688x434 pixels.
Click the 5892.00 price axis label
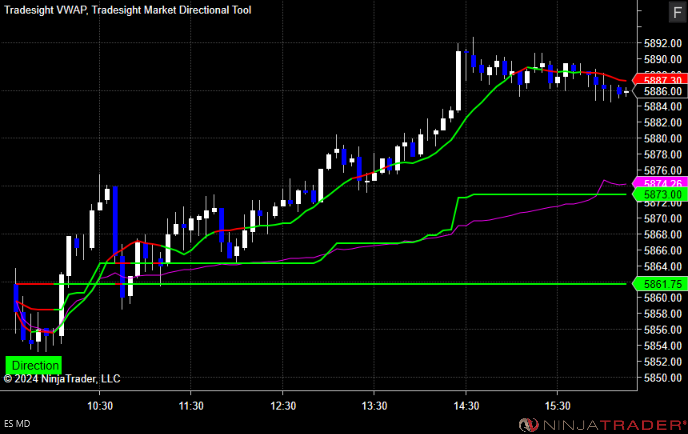663,43
